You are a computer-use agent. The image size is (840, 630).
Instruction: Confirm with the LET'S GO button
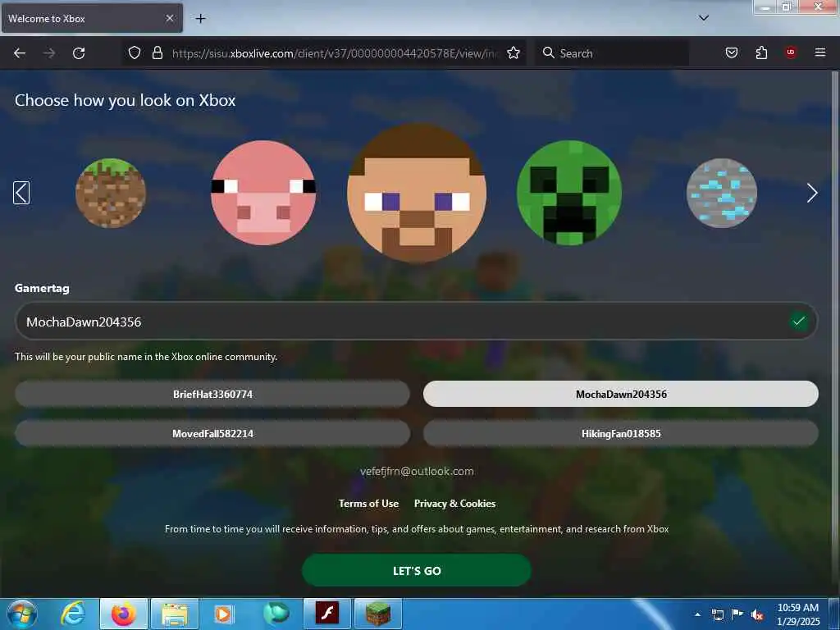click(417, 571)
